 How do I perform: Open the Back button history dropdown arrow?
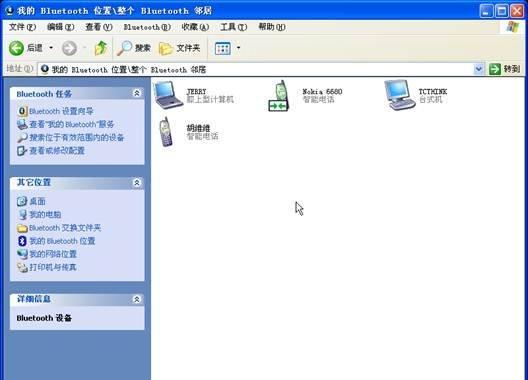click(x=51, y=48)
